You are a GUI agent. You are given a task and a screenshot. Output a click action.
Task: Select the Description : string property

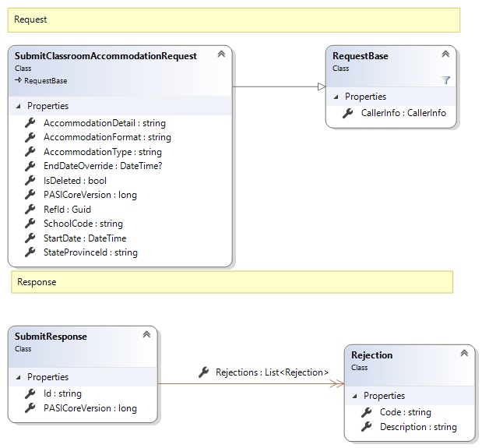pos(417,427)
